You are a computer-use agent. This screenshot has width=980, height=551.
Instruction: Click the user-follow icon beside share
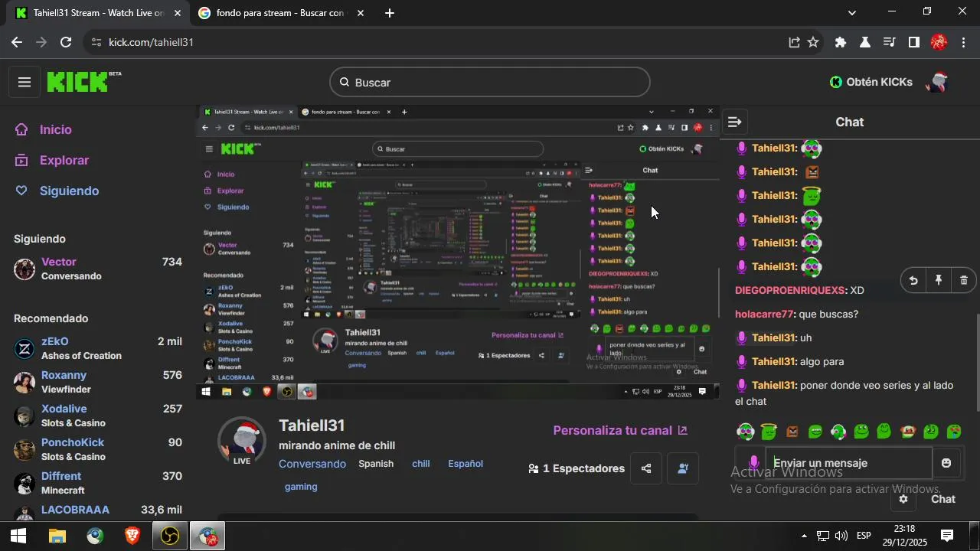682,468
